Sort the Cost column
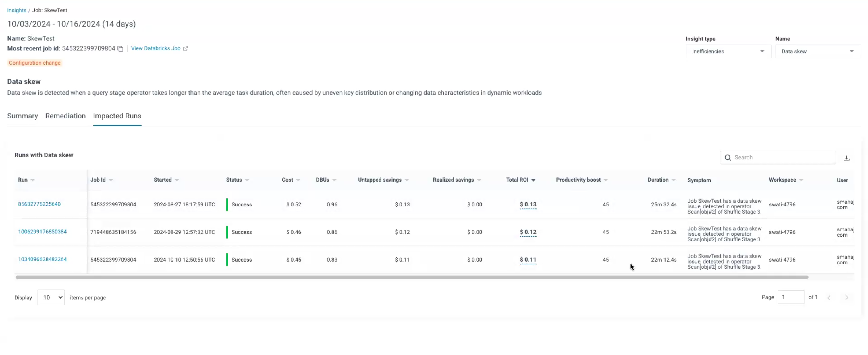The width and height of the screenshot is (868, 355). 298,180
